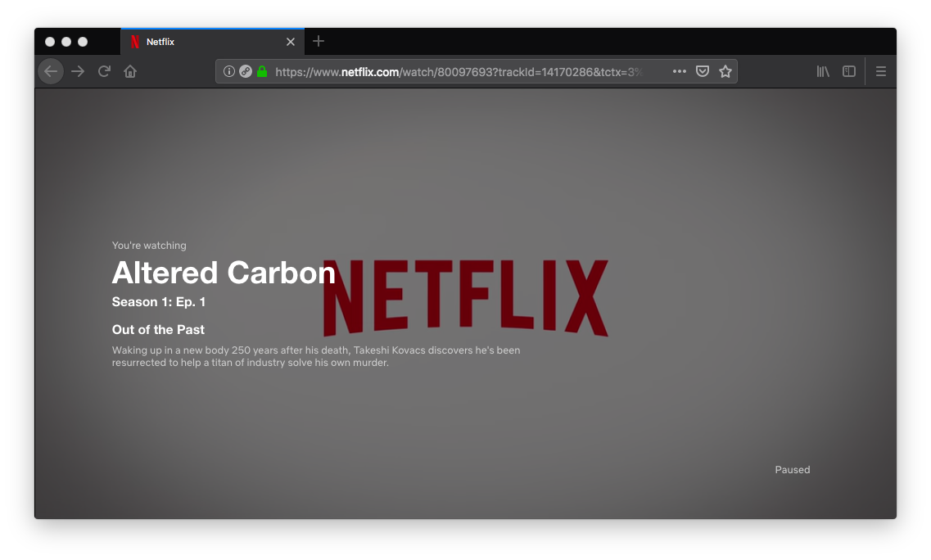Viewport: 931px width, 560px height.
Task: Click the 'Out of the Past' episode title
Action: [158, 330]
